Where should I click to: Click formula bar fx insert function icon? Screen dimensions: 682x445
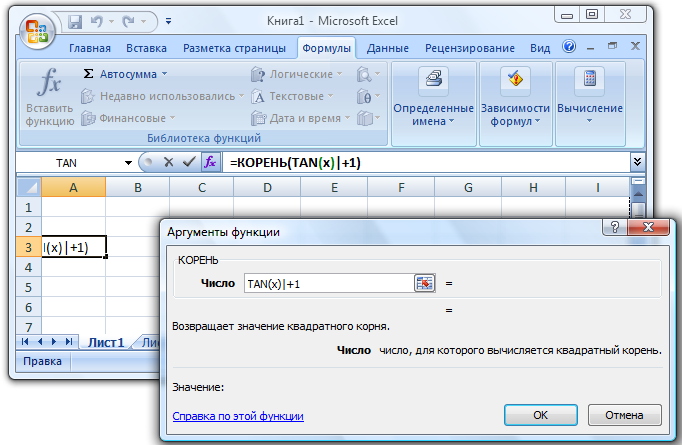pyautogui.click(x=210, y=163)
